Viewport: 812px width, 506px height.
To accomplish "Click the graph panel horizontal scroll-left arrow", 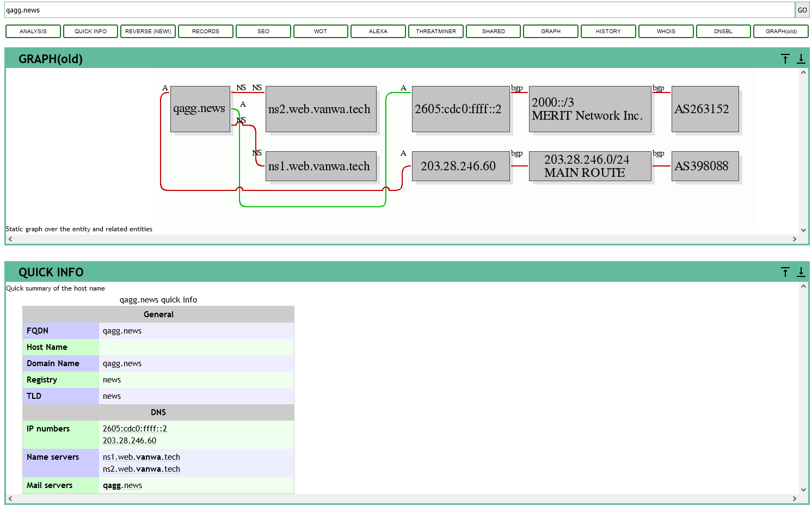I will tap(10, 239).
